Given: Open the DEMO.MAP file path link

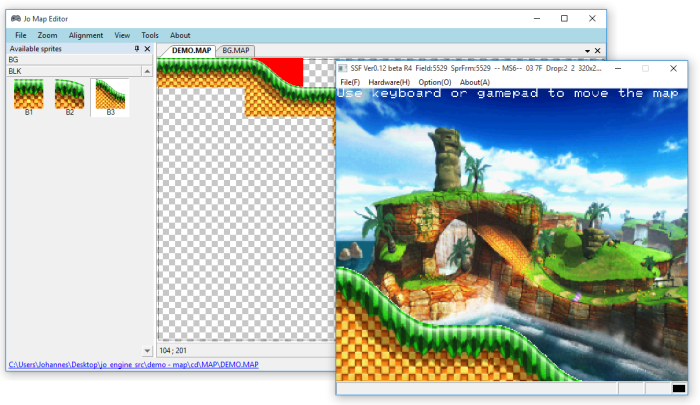Looking at the screenshot, I should [x=133, y=364].
